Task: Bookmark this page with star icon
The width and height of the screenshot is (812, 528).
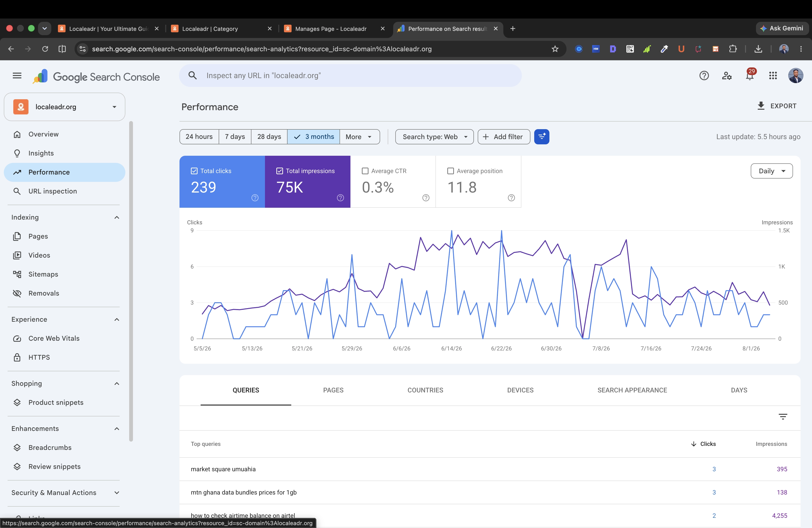Action: [555, 49]
